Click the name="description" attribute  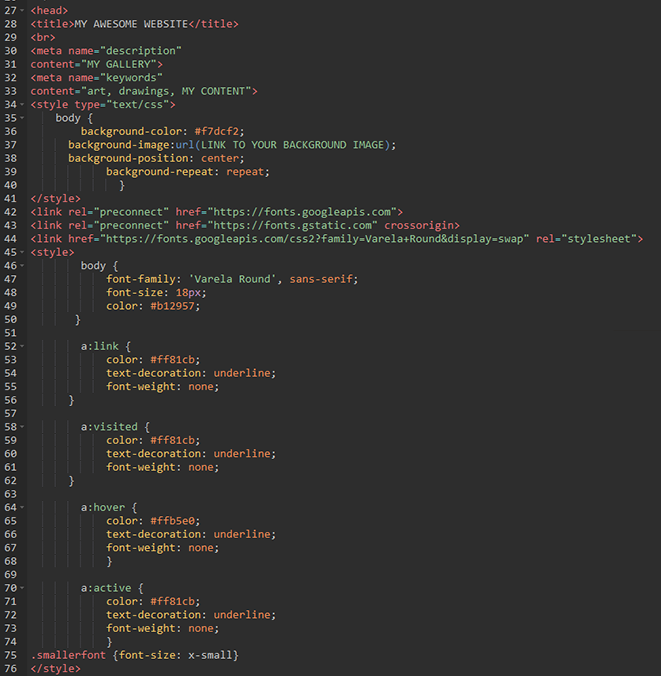(x=125, y=51)
